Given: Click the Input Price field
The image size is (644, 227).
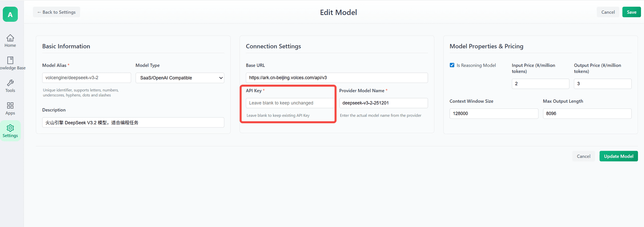Looking at the screenshot, I should point(540,84).
